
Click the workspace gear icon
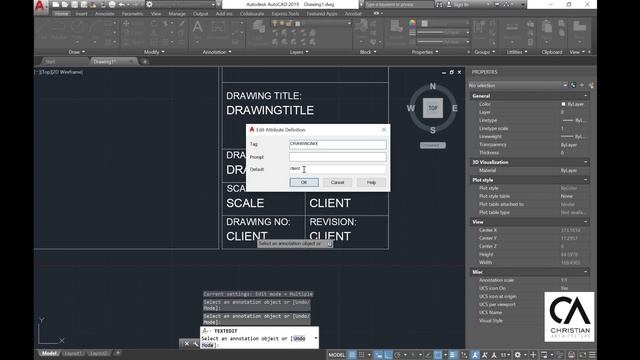tap(149, 4)
